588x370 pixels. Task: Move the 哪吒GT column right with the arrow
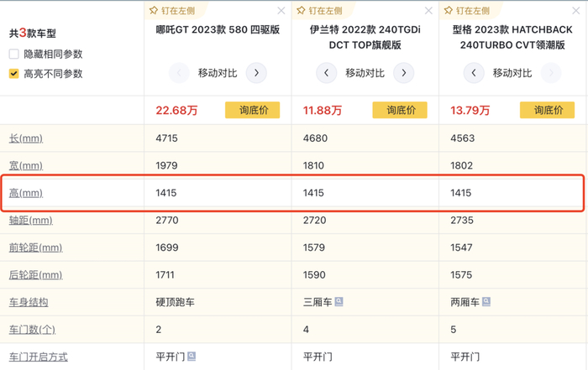[x=256, y=73]
